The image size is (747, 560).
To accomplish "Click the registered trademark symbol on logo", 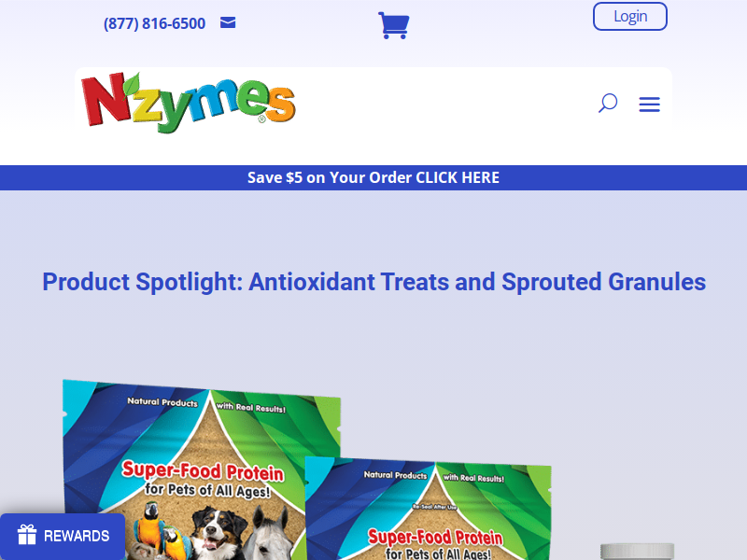I will 262,119.
